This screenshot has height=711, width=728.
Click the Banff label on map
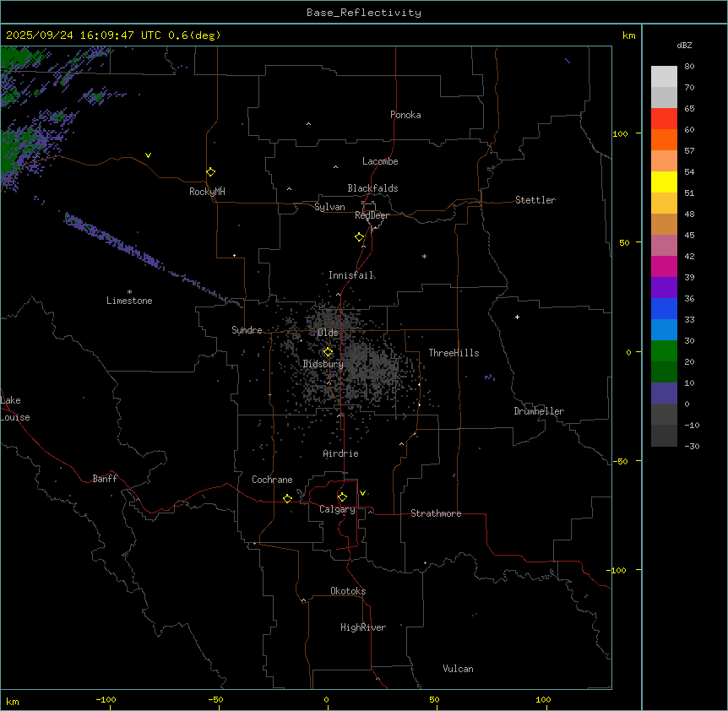pos(105,479)
